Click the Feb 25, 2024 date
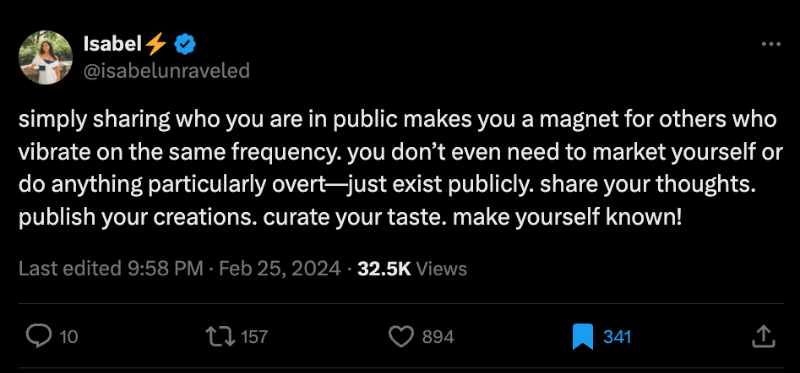 [280, 269]
